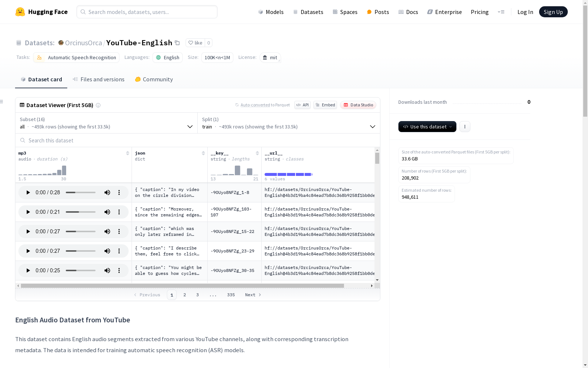Viewport: 588px width, 368px height.
Task: Click Dataset Viewer info icon
Action: (98, 105)
